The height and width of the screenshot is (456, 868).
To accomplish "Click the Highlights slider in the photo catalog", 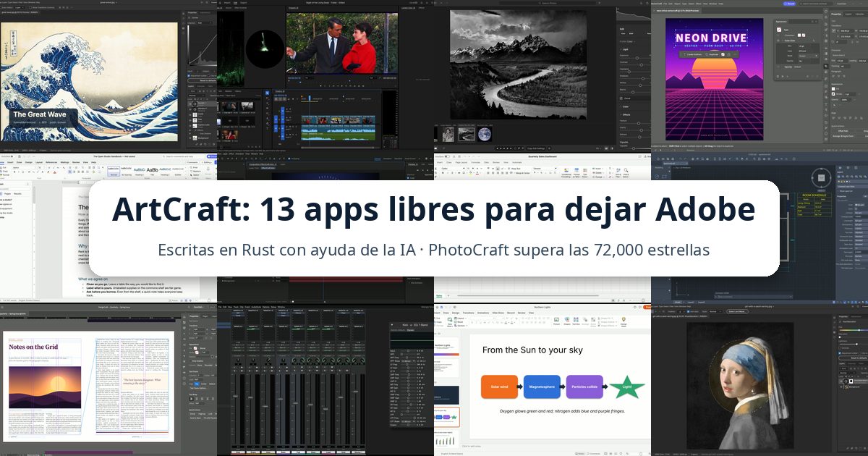I will [636, 72].
